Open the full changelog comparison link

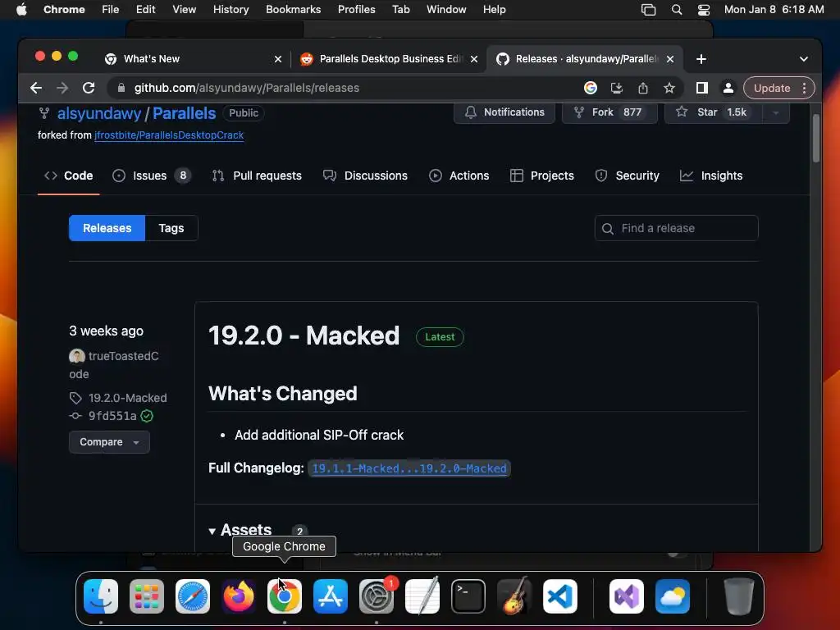pyautogui.click(x=409, y=468)
